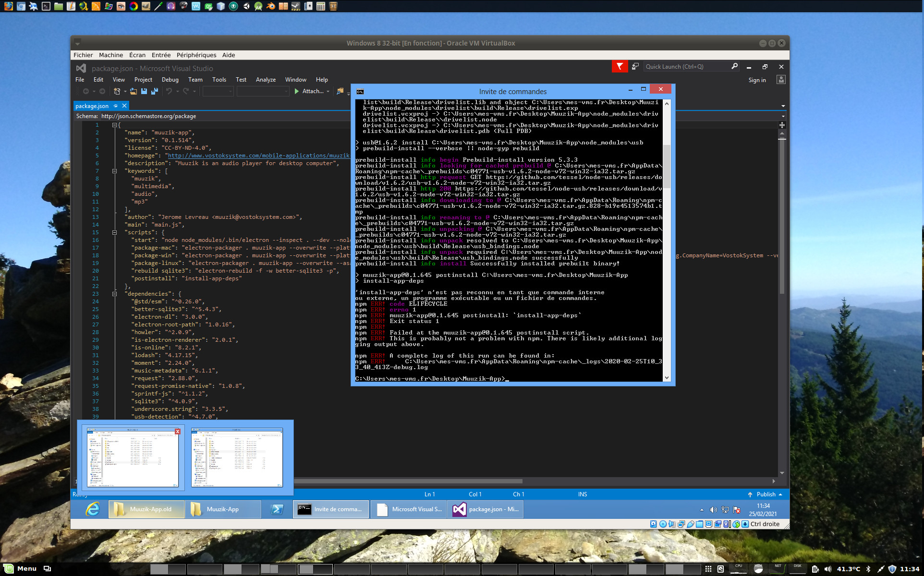924x576 pixels.
Task: Click the Action Center flag tray icon
Action: point(737,510)
